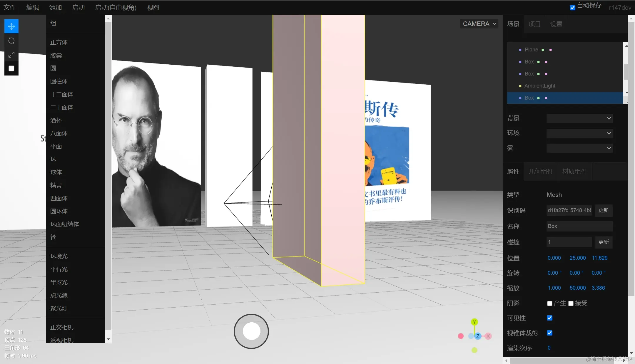This screenshot has width=635, height=364.
Task: Select the rotate tool icon
Action: (x=11, y=41)
